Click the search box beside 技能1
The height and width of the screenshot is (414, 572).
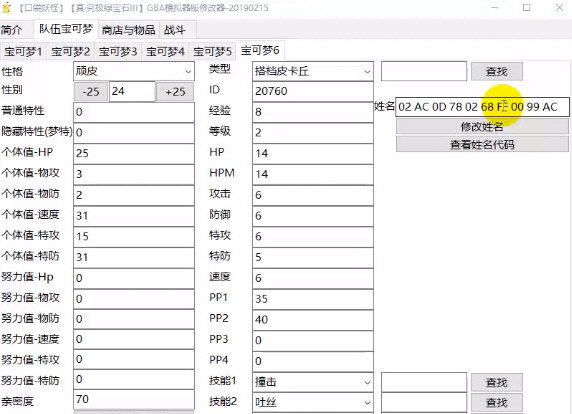pyautogui.click(x=424, y=382)
